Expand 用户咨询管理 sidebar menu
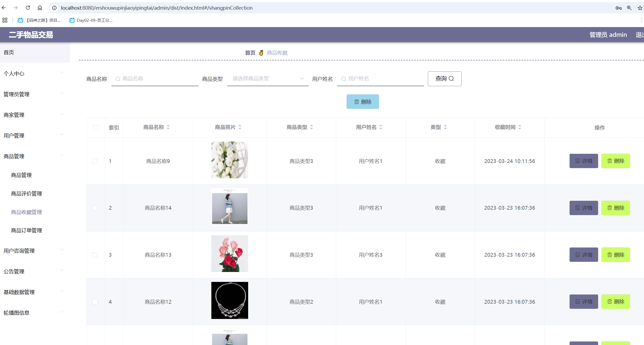Viewport: 644px width, 345px height. (35, 250)
